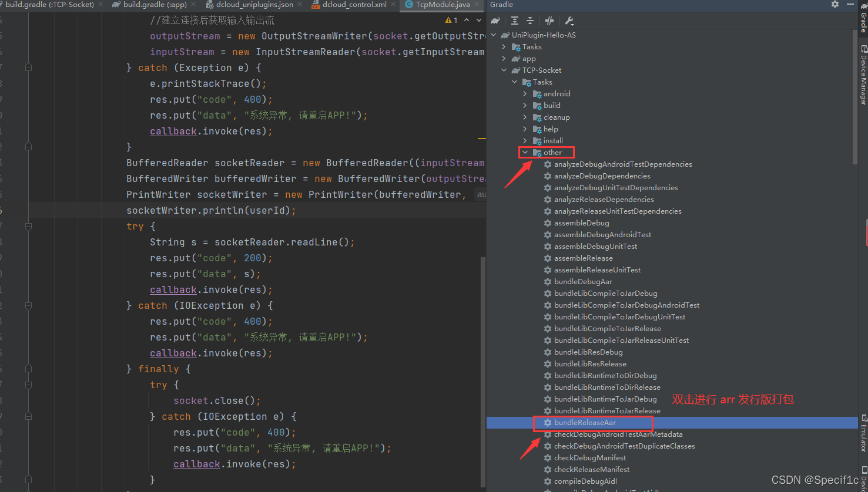Expand the app module node
Image resolution: width=868 pixels, height=492 pixels.
pyautogui.click(x=504, y=59)
